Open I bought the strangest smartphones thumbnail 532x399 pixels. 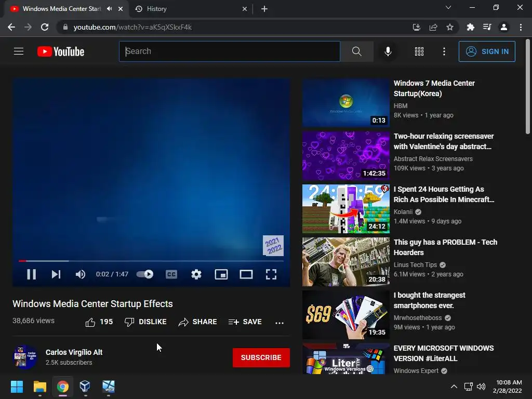(x=345, y=315)
